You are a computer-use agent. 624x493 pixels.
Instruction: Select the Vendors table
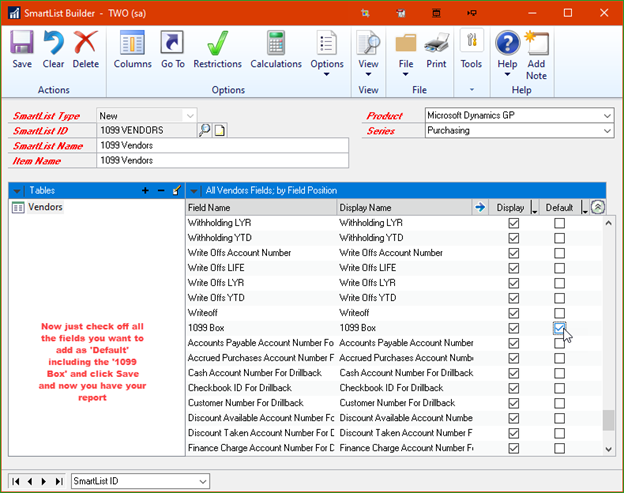(45, 207)
